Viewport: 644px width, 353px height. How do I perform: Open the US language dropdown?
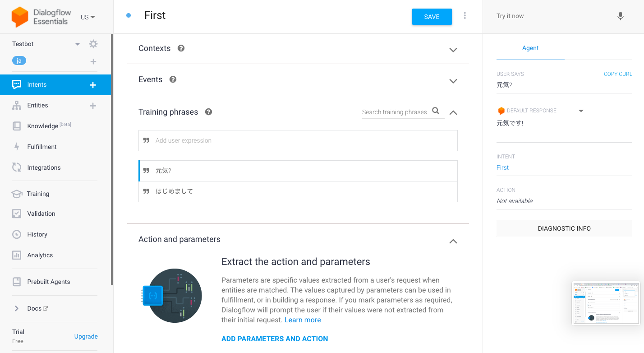(88, 16)
